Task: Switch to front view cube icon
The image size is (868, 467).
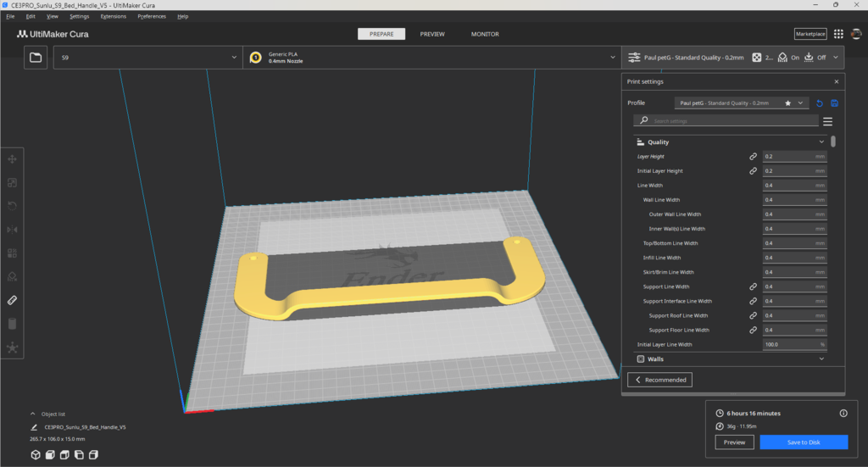Action: pyautogui.click(x=50, y=455)
